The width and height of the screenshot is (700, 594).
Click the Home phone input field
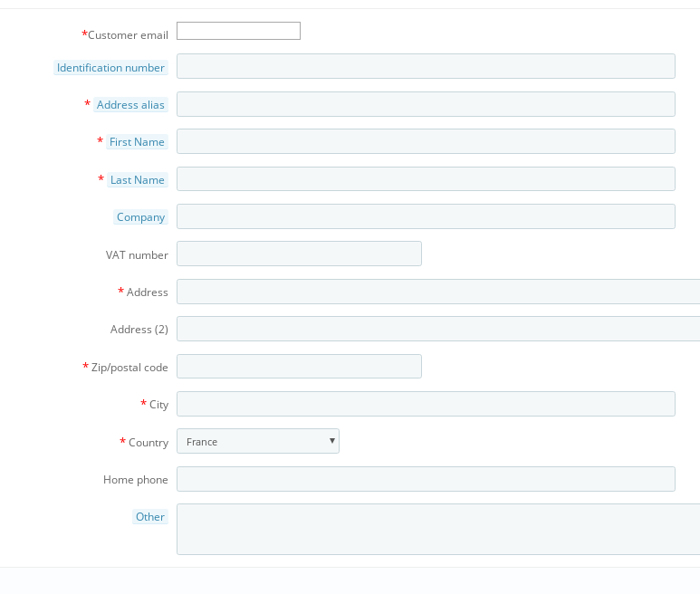(x=426, y=479)
